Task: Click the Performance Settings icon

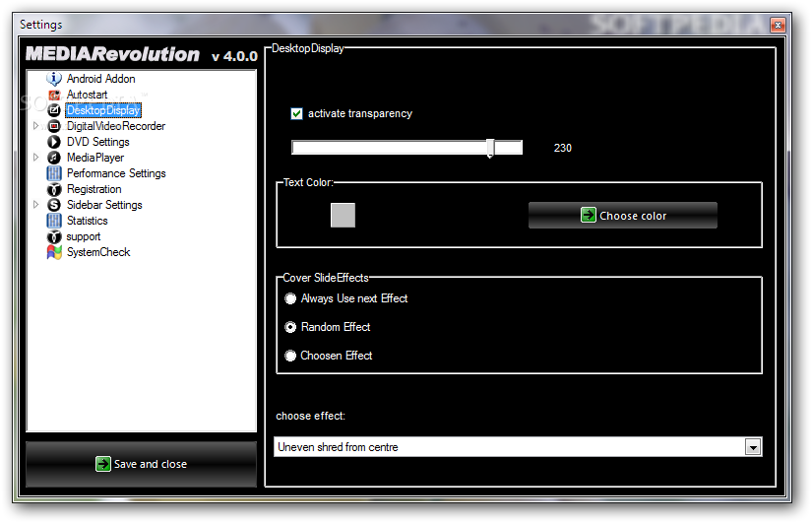Action: pyautogui.click(x=54, y=173)
